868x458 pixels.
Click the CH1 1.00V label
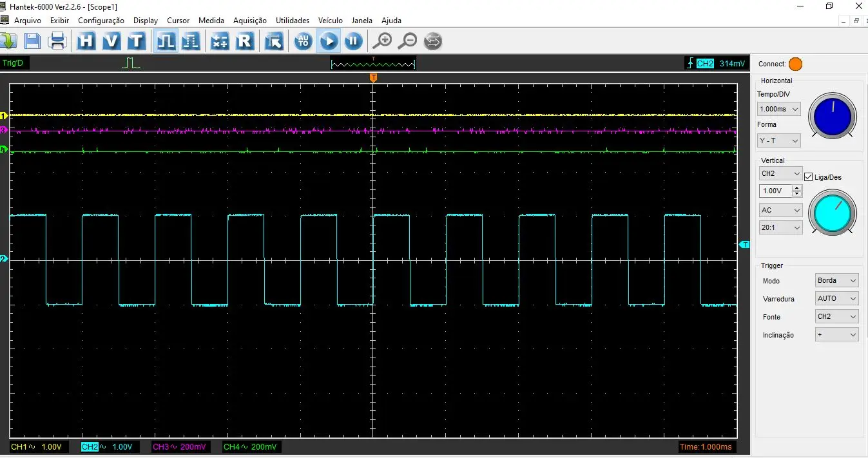(36, 447)
